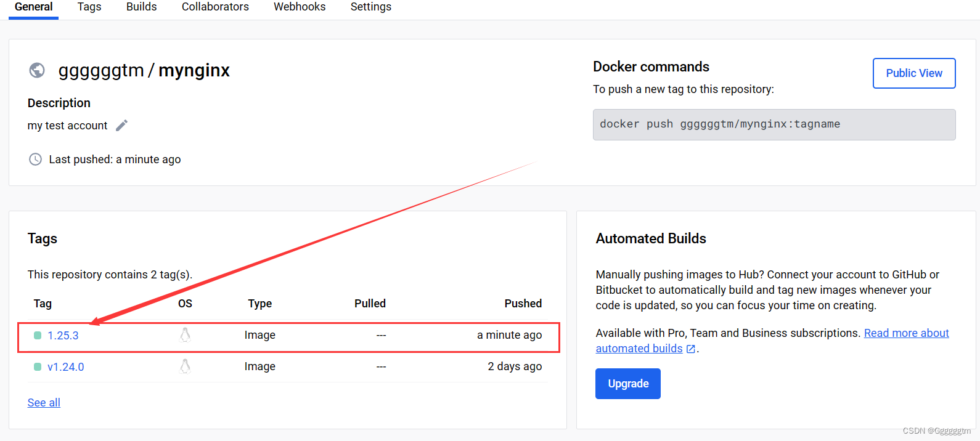
Task: Open the Webhooks tab
Action: (300, 7)
